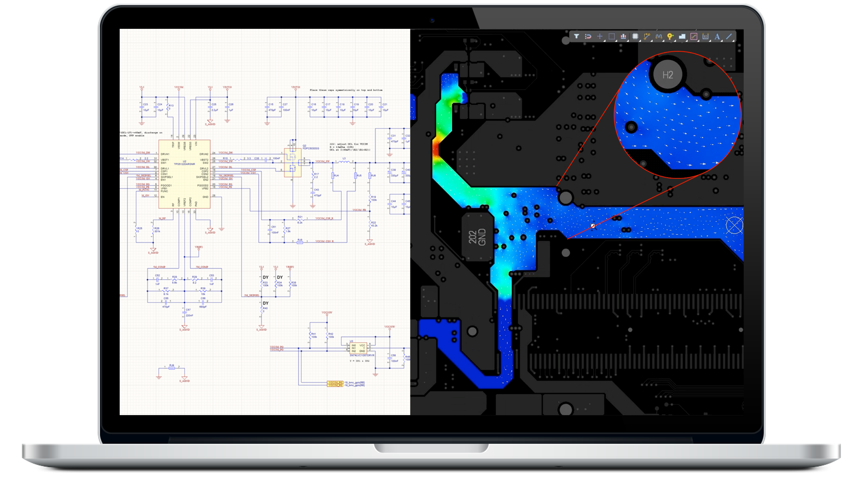Image resolution: width=868 pixels, height=482 pixels.
Task: Click the pink-boxed keepout track icon
Action: point(694,36)
